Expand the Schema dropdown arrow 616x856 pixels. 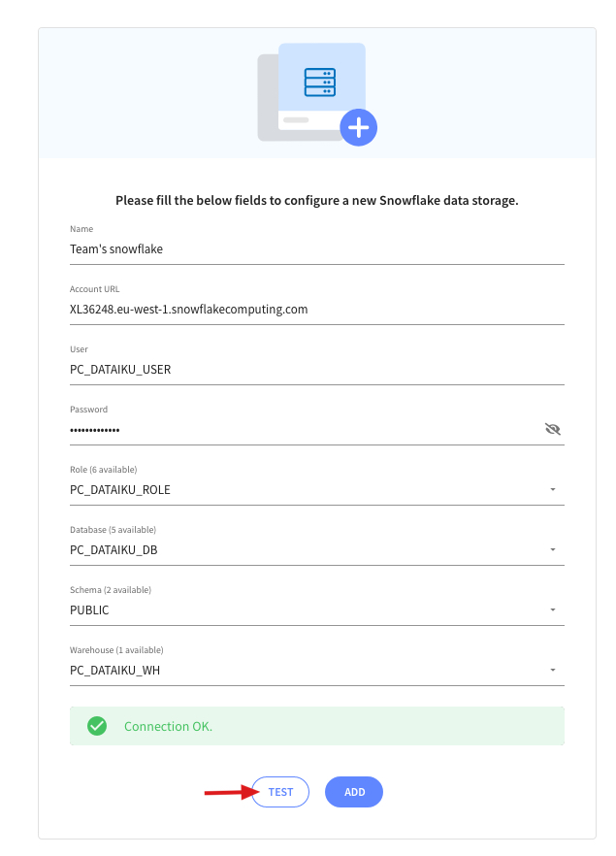pos(553,609)
